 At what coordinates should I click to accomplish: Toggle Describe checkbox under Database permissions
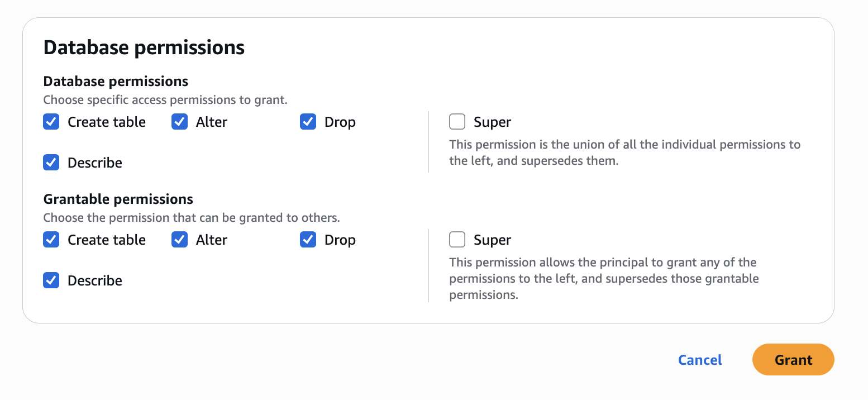pos(51,163)
